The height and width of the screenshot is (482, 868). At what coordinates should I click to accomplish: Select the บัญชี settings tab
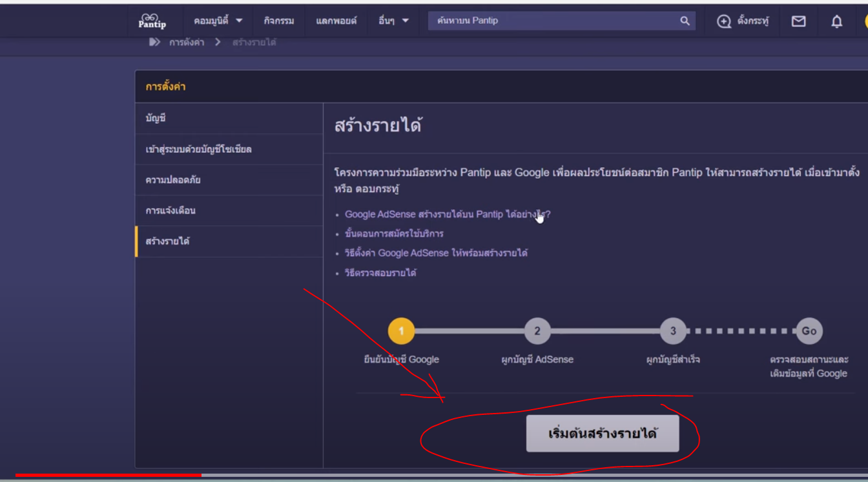pyautogui.click(x=229, y=119)
